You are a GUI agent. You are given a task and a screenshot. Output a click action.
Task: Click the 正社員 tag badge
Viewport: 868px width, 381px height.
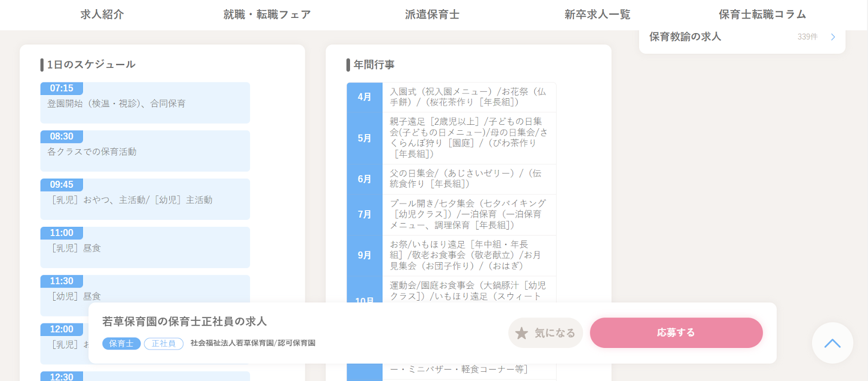(x=163, y=344)
